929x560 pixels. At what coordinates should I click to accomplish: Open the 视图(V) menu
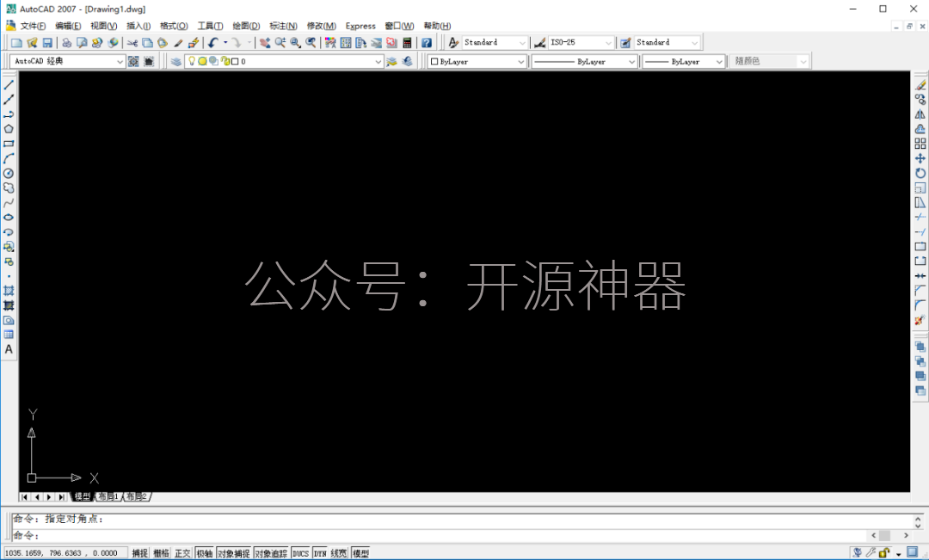104,26
